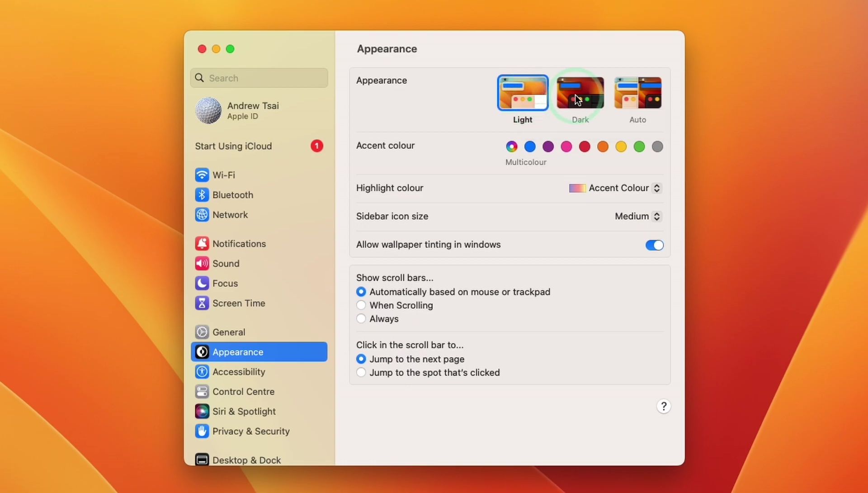Pick the blue accent colour
This screenshot has width=868, height=493.
pos(530,147)
